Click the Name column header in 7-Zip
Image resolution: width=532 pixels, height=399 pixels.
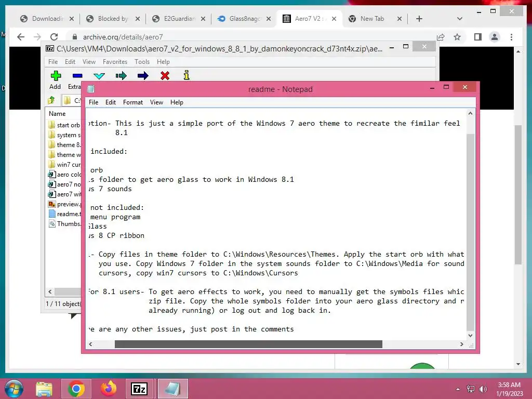tap(57, 114)
